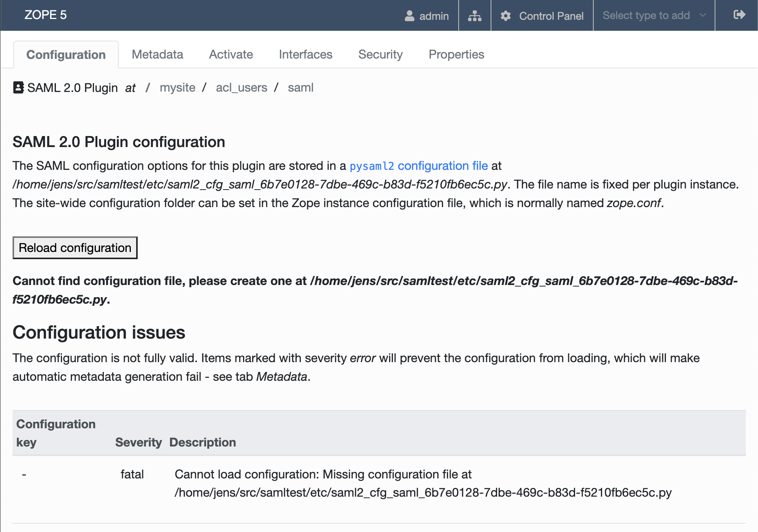Click the saml breadcrumb link
This screenshot has width=758, height=532.
(300, 87)
